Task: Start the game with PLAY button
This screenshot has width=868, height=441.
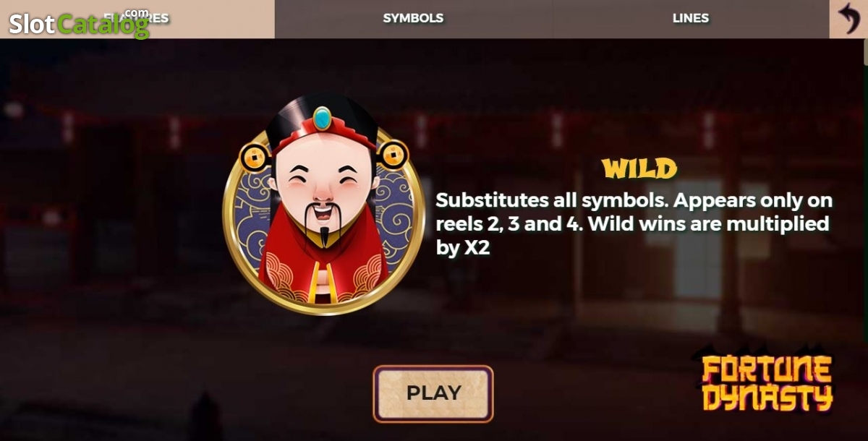Action: 433,393
